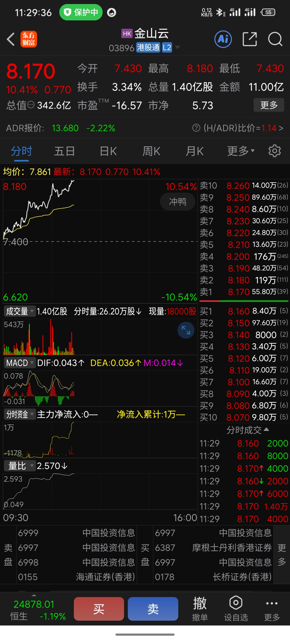Screen dimensions: 290x644
Task: Tap the red 买 buy button
Action: (x=99, y=609)
